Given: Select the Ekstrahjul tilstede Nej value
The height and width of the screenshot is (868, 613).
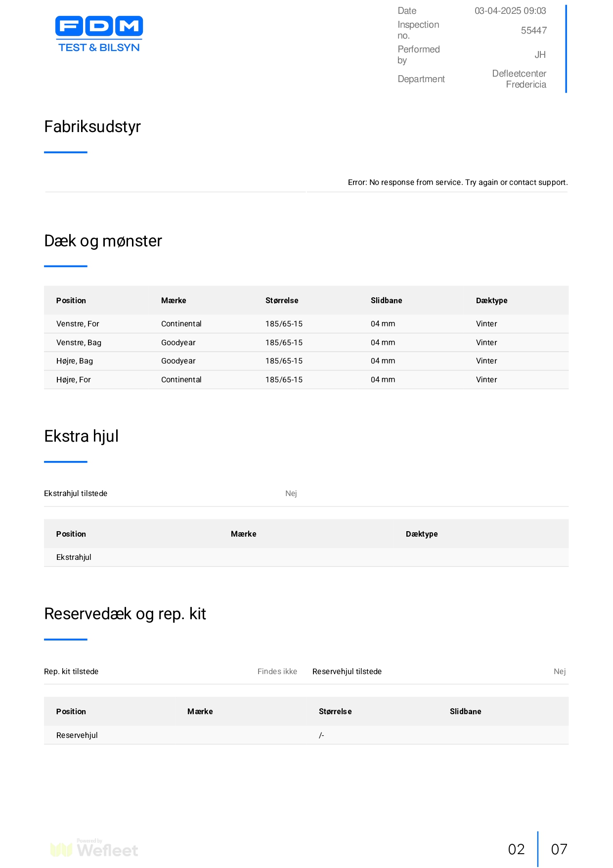Looking at the screenshot, I should point(291,494).
